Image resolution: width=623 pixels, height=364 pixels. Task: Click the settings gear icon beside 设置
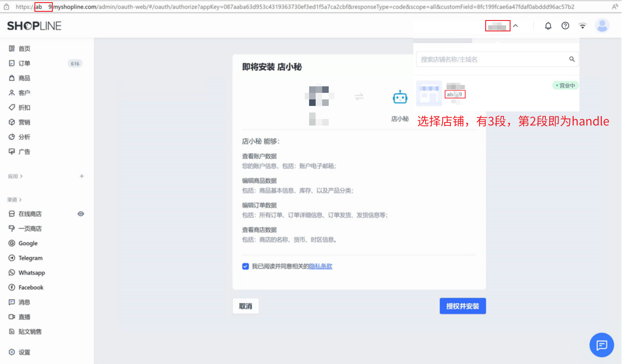(12, 352)
